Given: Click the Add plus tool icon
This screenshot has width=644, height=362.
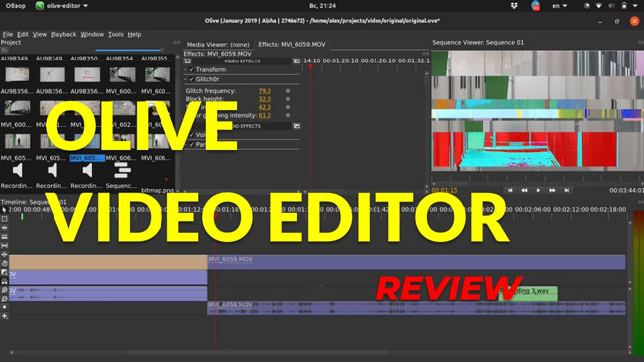Looking at the screenshot, I should pos(5,316).
